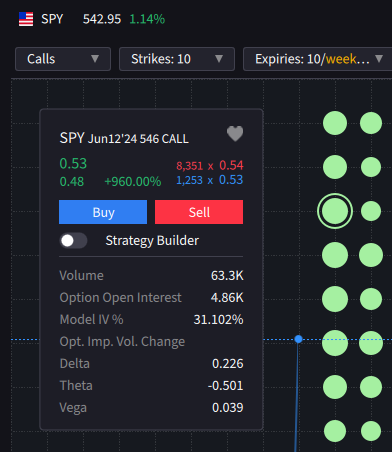
Task: Click the blue bid price 0.53
Action: (231, 180)
